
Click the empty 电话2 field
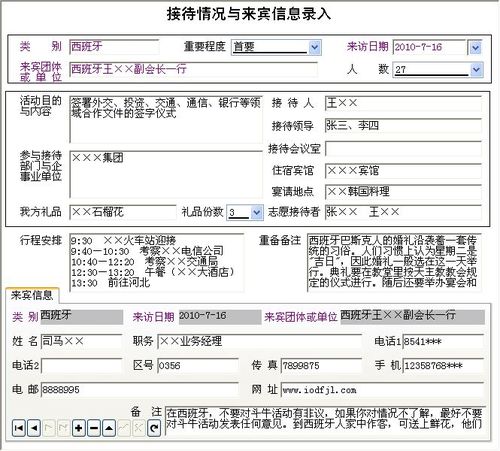[81, 366]
